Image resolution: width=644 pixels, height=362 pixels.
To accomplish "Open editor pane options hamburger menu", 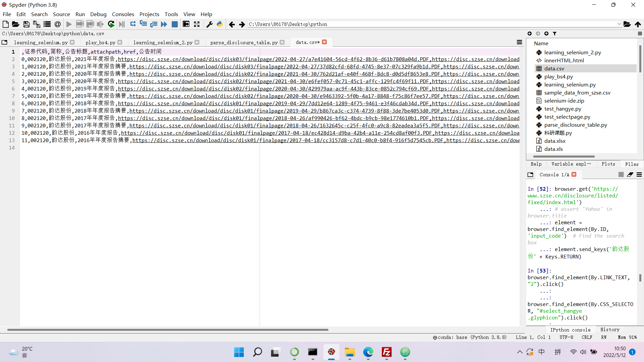I will tap(519, 42).
